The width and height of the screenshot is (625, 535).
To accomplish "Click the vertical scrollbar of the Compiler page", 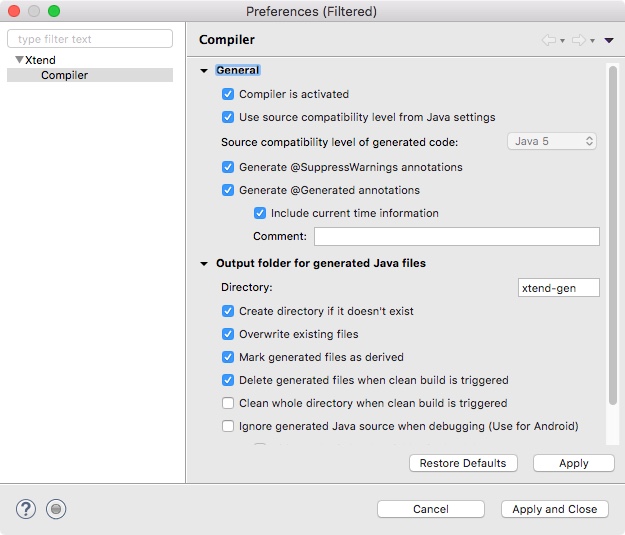I will [x=613, y=235].
